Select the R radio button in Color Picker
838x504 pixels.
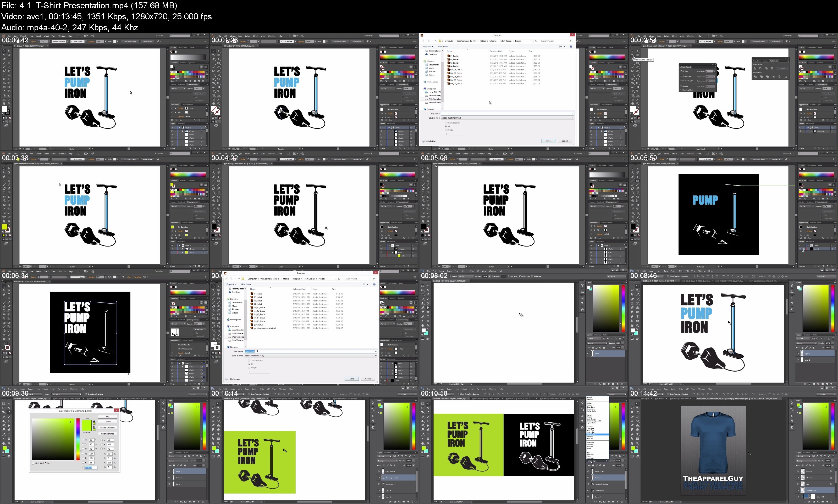pos(83,454)
